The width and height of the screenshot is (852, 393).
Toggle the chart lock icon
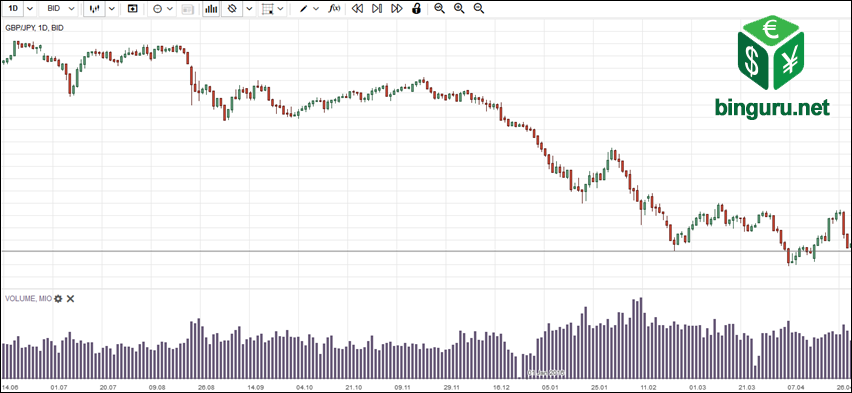click(416, 9)
